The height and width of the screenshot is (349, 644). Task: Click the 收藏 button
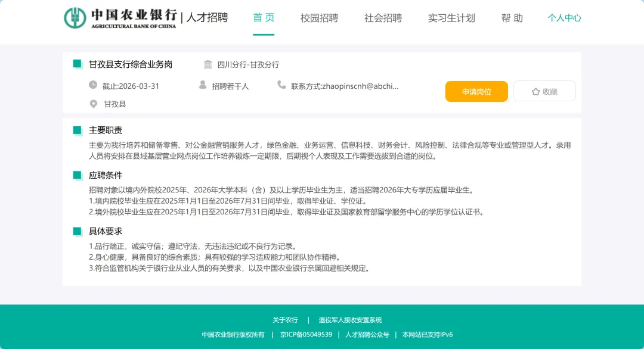(544, 91)
